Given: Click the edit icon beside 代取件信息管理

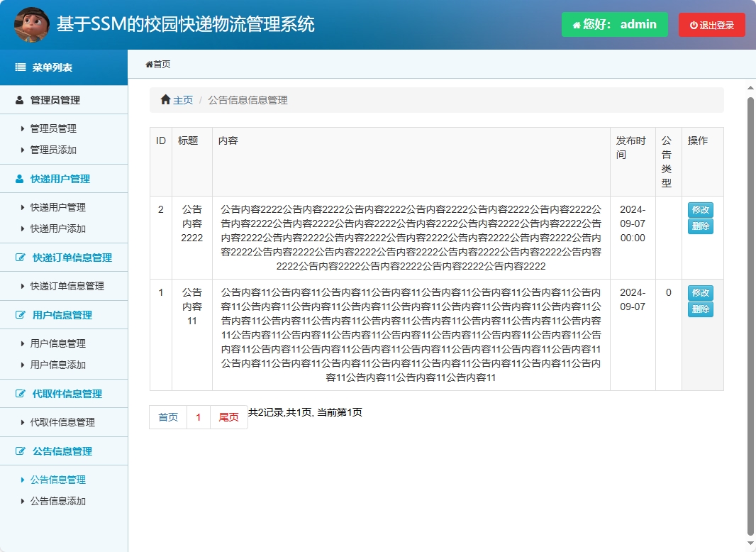Looking at the screenshot, I should (x=19, y=394).
